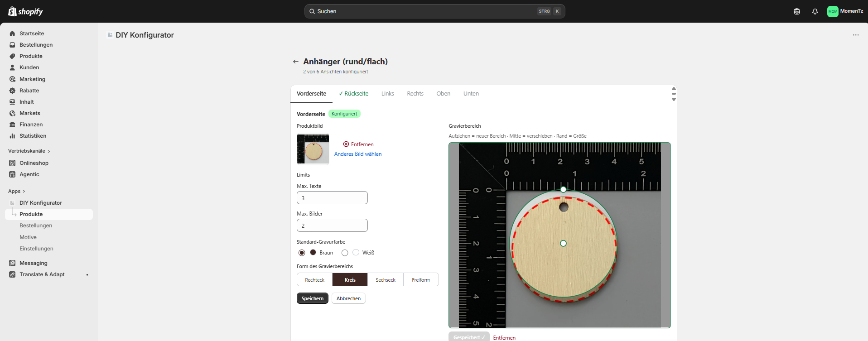
Task: Click the DIY Konfigurator header app icon
Action: click(x=110, y=35)
